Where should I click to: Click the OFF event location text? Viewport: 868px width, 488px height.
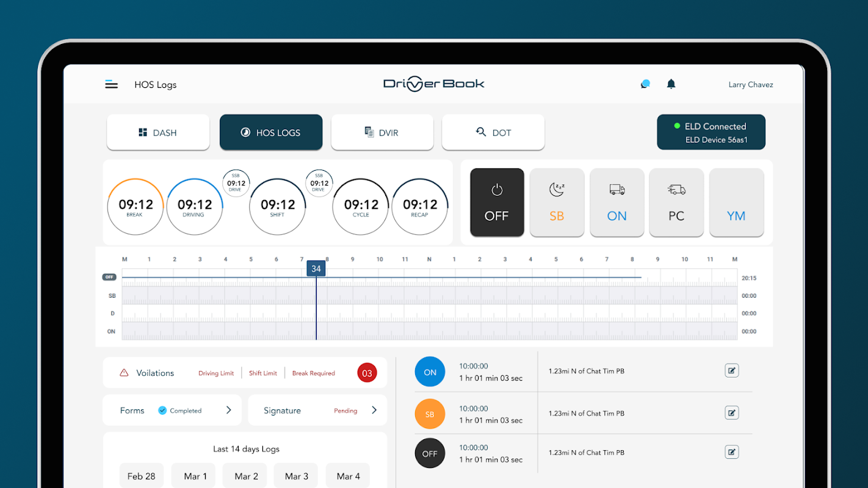(586, 453)
